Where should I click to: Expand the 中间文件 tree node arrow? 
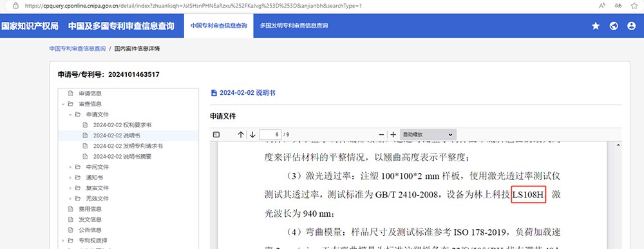pos(71,167)
